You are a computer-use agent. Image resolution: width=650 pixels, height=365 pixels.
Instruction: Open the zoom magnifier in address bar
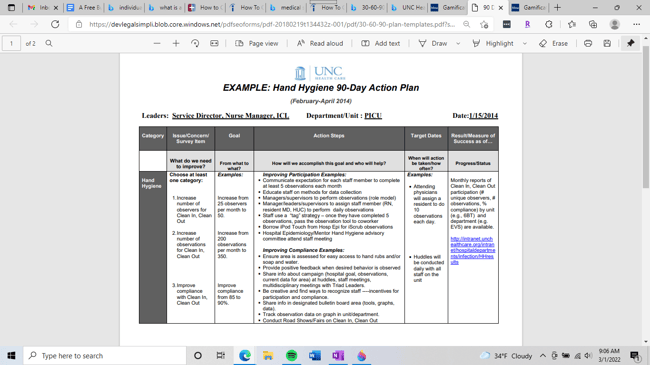click(x=467, y=24)
